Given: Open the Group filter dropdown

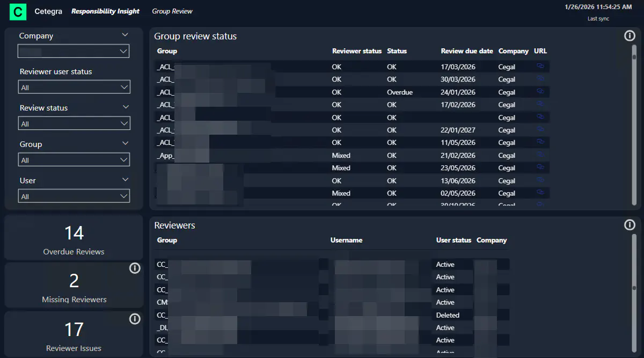Looking at the screenshot, I should click(x=74, y=160).
